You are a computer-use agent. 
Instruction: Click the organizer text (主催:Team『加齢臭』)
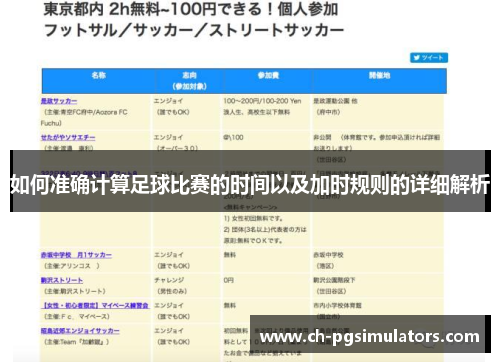tap(77, 342)
